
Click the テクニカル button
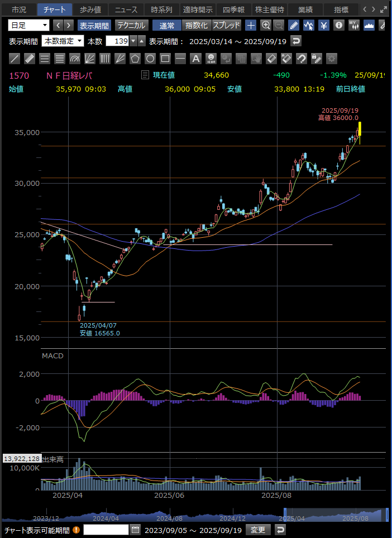click(x=131, y=25)
